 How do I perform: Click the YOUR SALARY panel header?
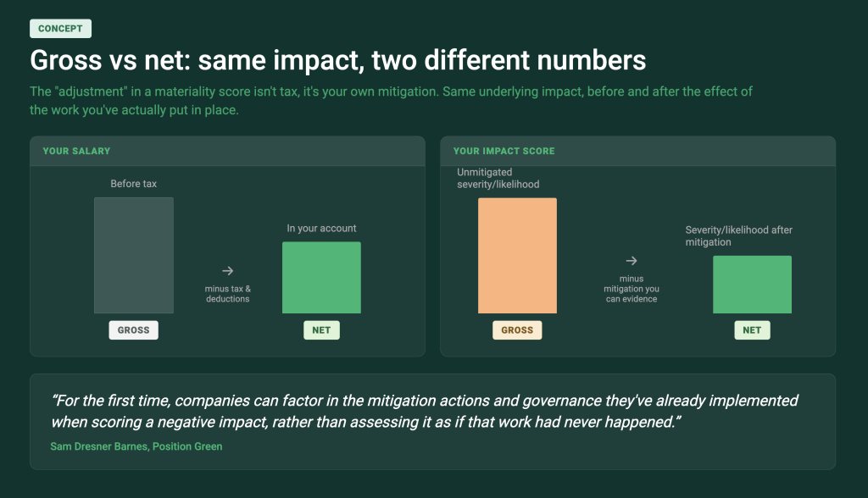coord(227,151)
